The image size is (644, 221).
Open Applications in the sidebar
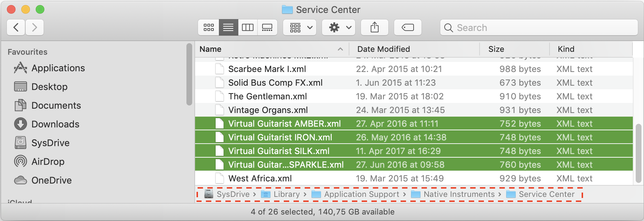pos(49,68)
